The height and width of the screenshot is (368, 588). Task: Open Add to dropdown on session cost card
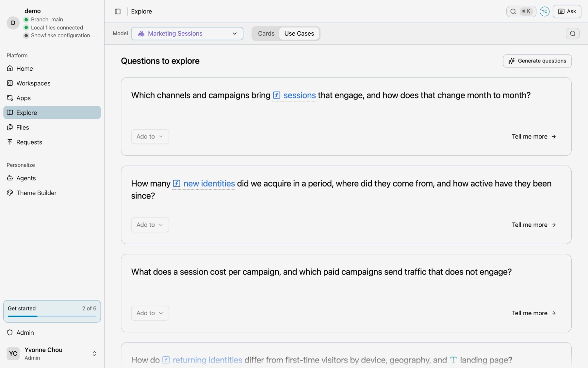coord(150,313)
